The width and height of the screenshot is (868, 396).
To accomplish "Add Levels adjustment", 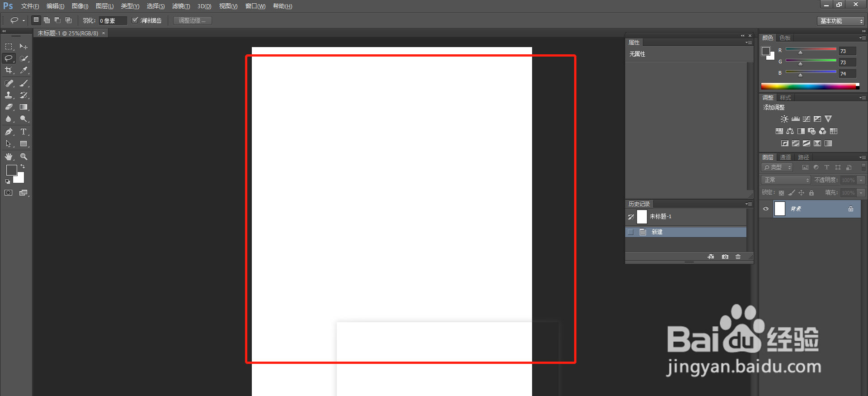I will click(x=796, y=119).
